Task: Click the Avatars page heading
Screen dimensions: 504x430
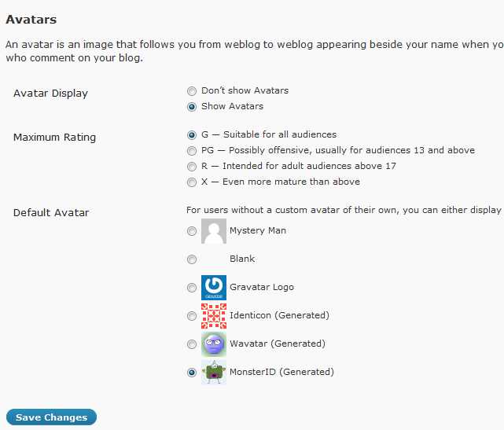Action: (31, 18)
